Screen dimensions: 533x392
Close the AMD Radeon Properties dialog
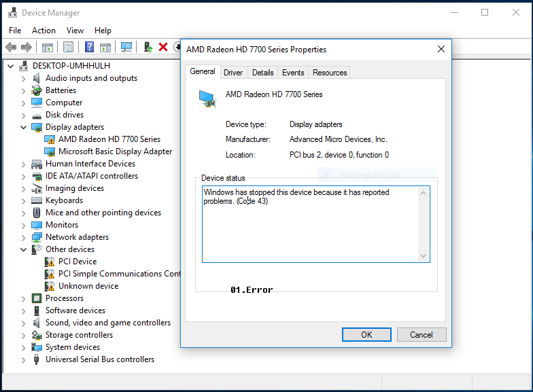[x=441, y=49]
